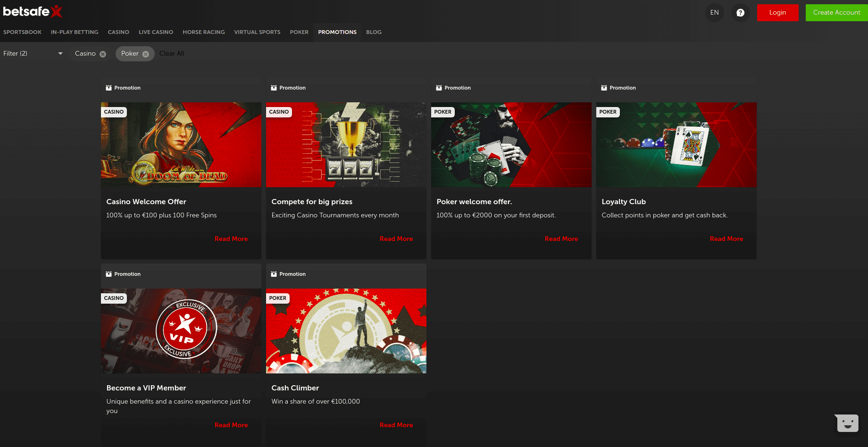The height and width of the screenshot is (447, 868).
Task: Click gift icon on Become a VIP Member card
Action: coord(109,274)
